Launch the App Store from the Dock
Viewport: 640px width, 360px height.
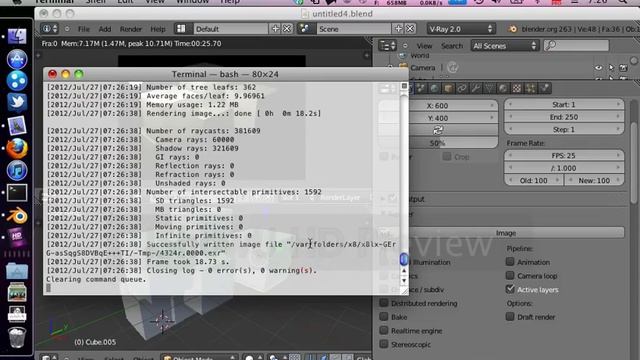[17, 59]
